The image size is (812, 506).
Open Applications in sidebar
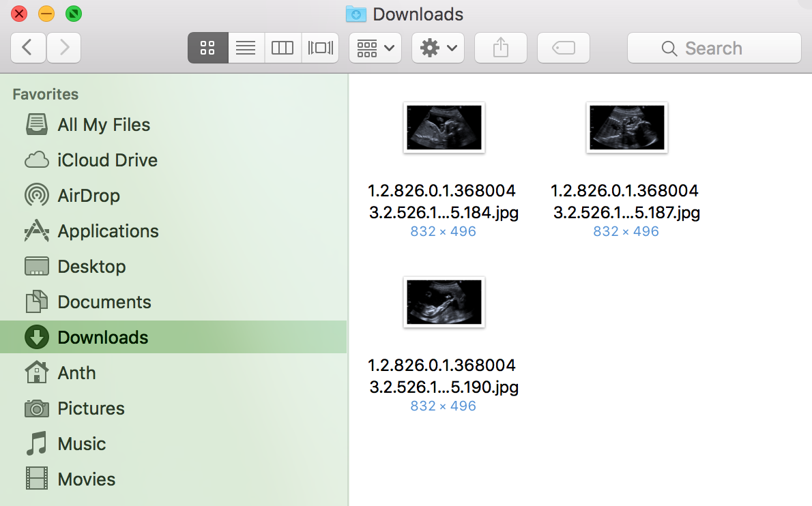pos(173,231)
